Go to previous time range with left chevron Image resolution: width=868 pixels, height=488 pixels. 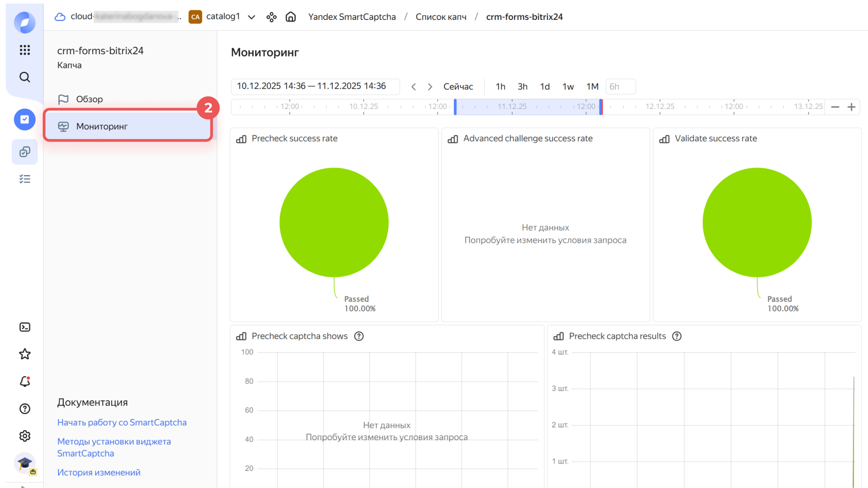[x=413, y=86]
